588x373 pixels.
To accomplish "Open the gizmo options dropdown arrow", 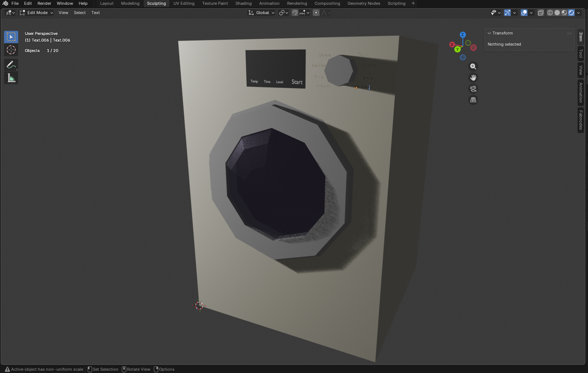I will [x=514, y=13].
